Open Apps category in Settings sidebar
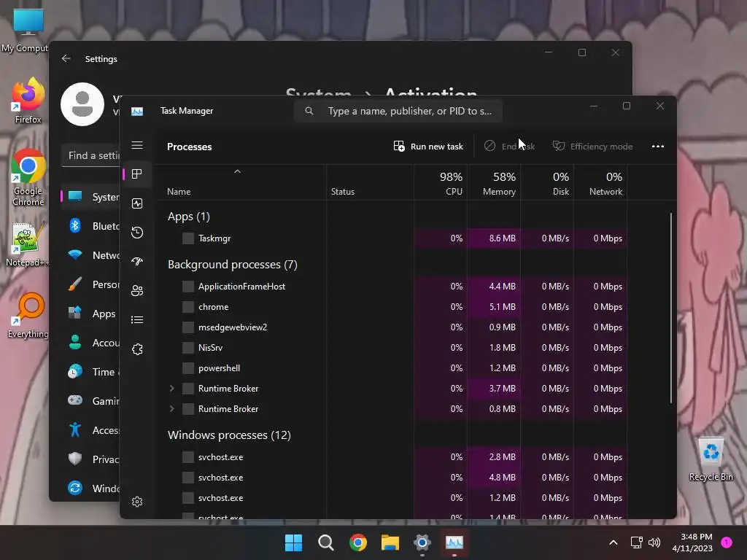 click(91, 314)
